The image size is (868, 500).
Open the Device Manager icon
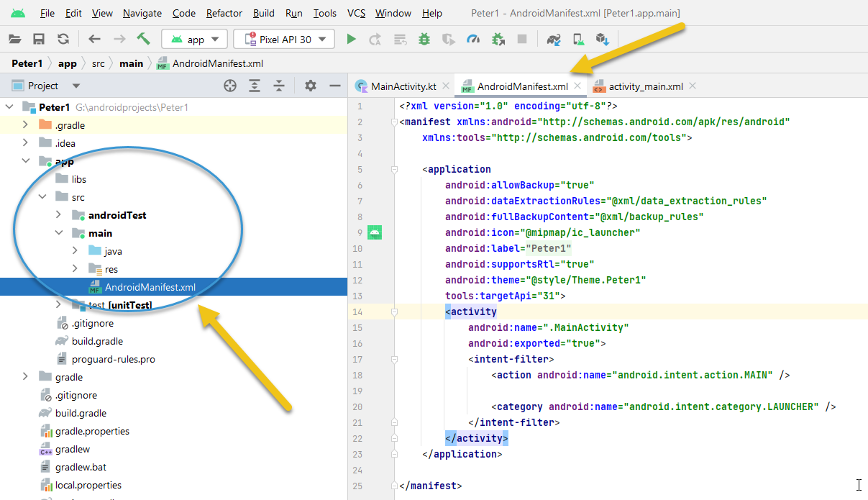[577, 40]
